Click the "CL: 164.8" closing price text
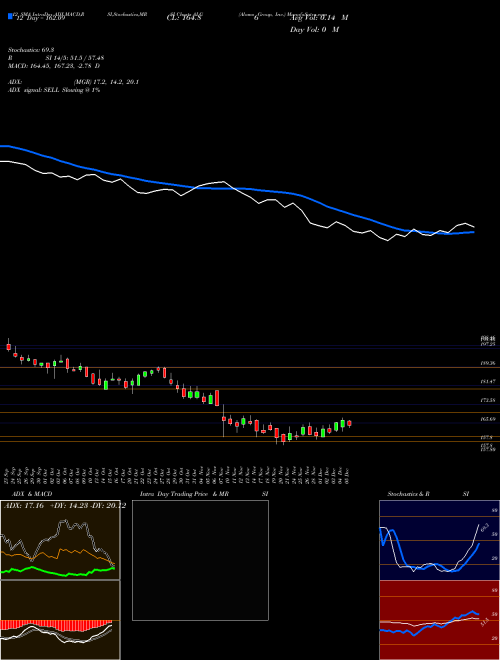Screen dimensions: 500x660 coord(183,18)
